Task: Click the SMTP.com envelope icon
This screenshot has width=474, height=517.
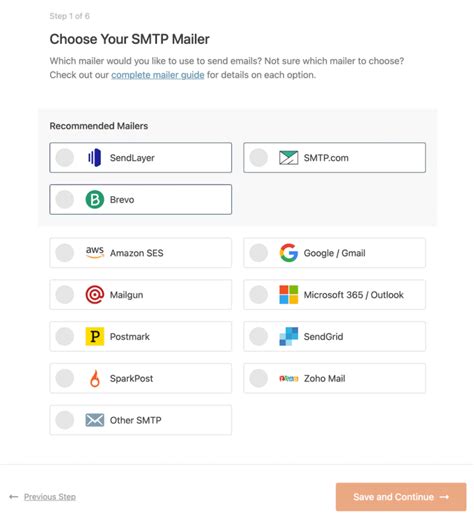Action: [x=288, y=158]
